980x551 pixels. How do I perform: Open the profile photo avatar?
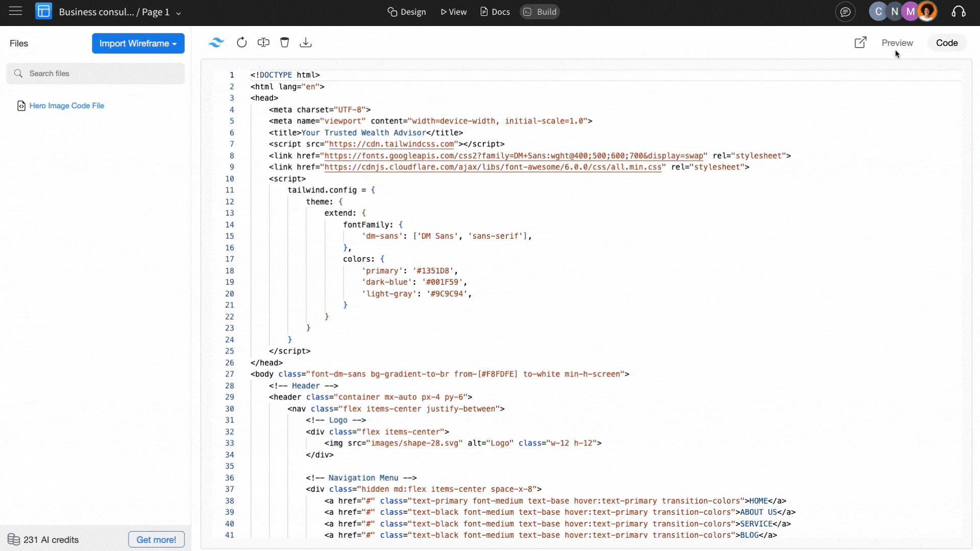point(927,11)
